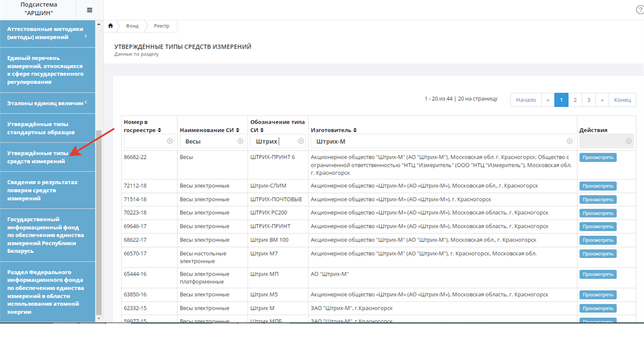Click Просмотреть for record 63850-16

[x=597, y=295]
